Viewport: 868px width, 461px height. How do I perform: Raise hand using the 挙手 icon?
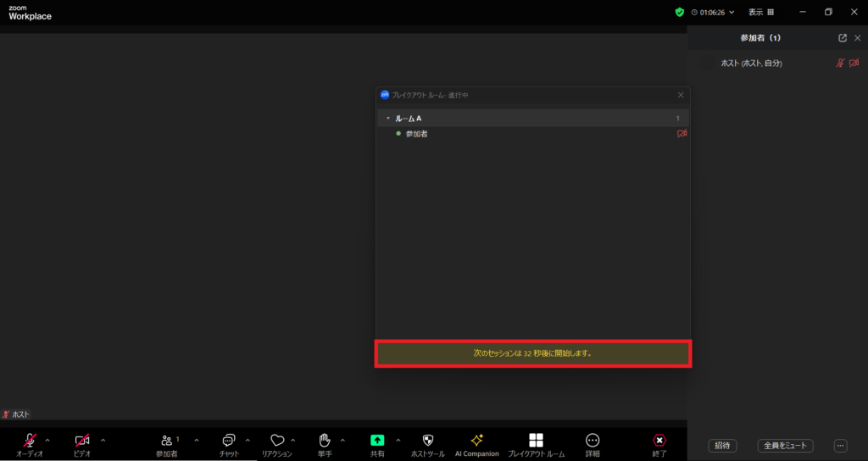point(325,441)
